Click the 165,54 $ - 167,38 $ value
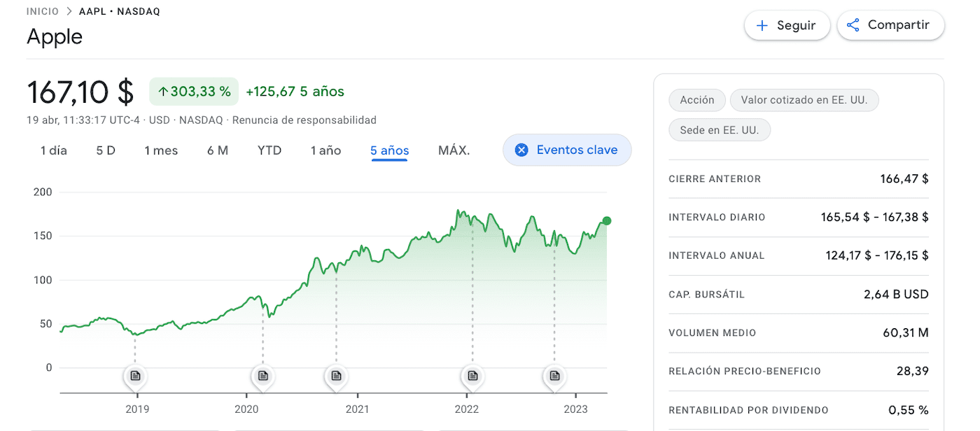 tap(875, 218)
